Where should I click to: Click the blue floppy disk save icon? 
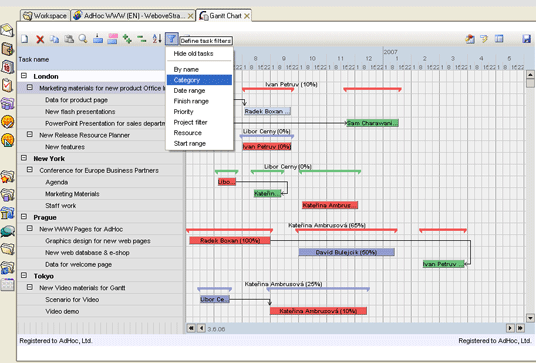526,39
